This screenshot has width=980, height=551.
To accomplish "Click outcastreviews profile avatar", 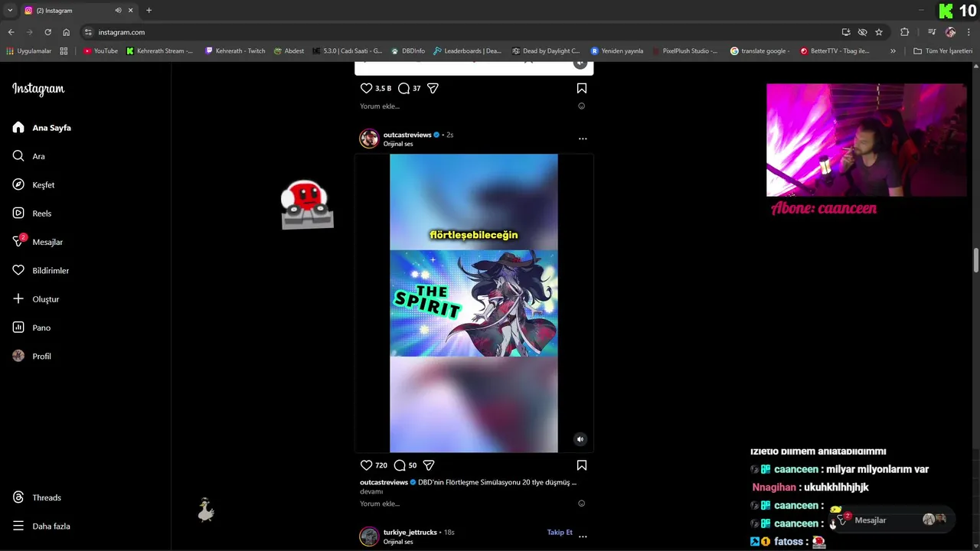I will (369, 139).
